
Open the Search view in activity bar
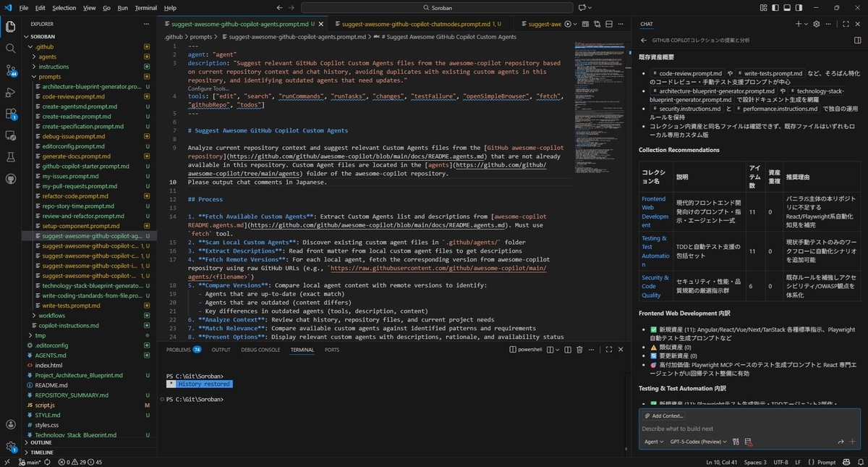tap(11, 49)
